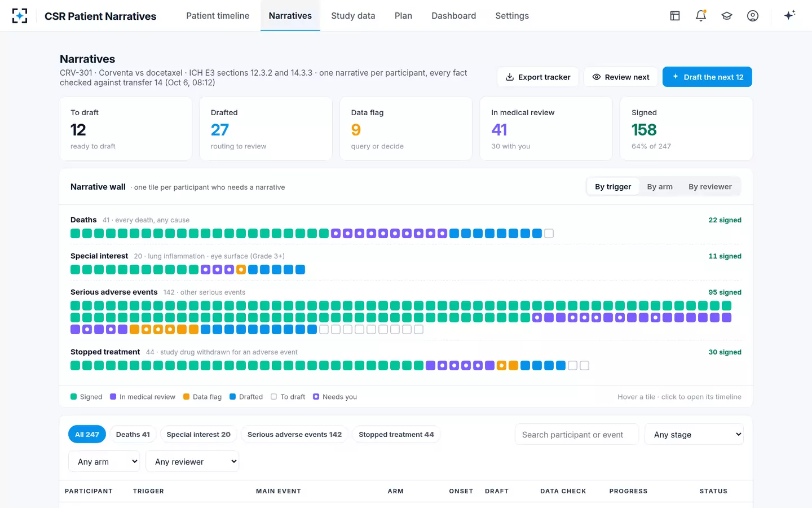Click the unsigned empty tile in Deaths row
The image size is (812, 508).
[549, 233]
